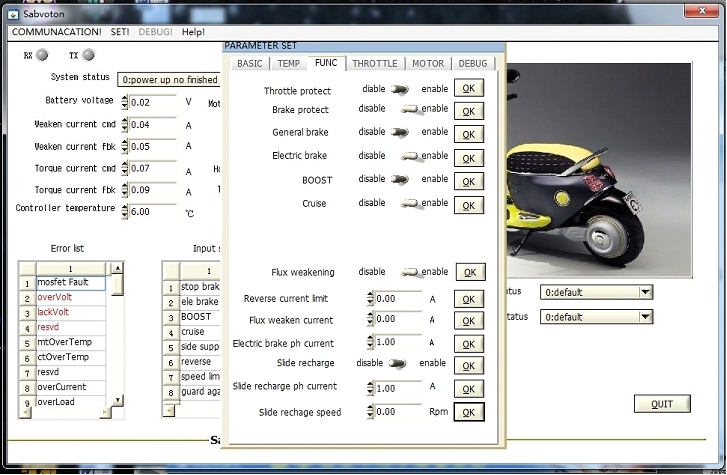Toggle the Slide recharge switch
Screen dimensions: 727x475
pyautogui.click(x=399, y=363)
